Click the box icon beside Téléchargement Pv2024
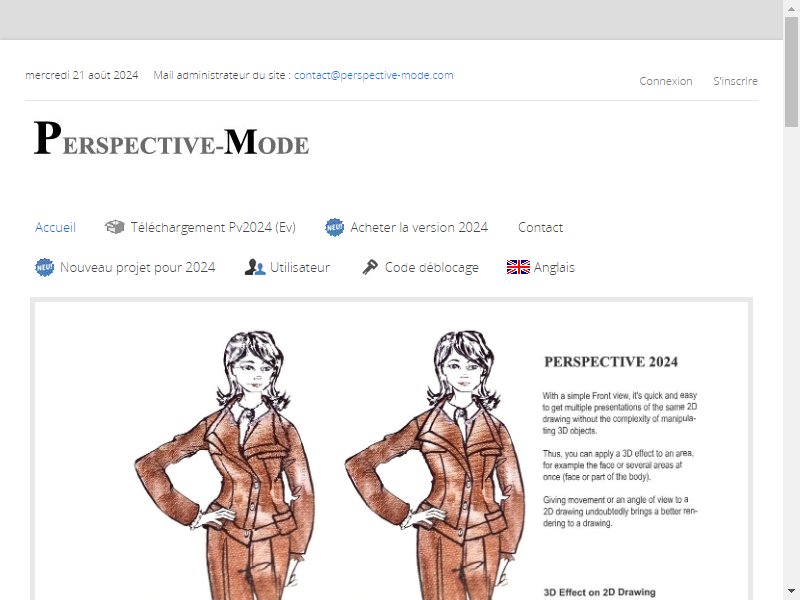Screen dimensions: 800x600 (x=114, y=227)
